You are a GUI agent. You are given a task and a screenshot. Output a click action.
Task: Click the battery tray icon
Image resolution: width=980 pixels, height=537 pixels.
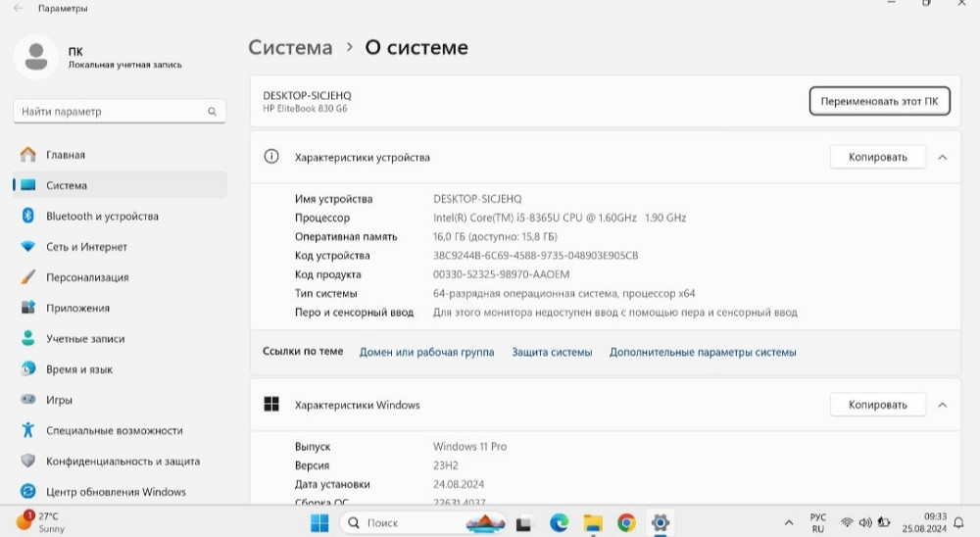click(x=884, y=522)
